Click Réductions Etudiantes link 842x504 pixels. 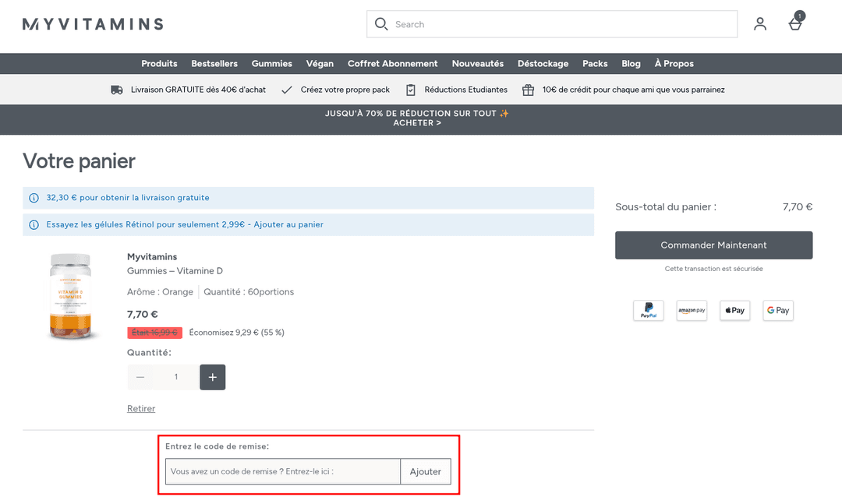465,90
